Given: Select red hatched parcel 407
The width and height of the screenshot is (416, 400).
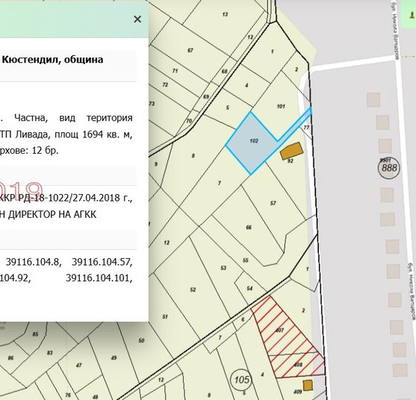Looking at the screenshot, I should 282,328.
